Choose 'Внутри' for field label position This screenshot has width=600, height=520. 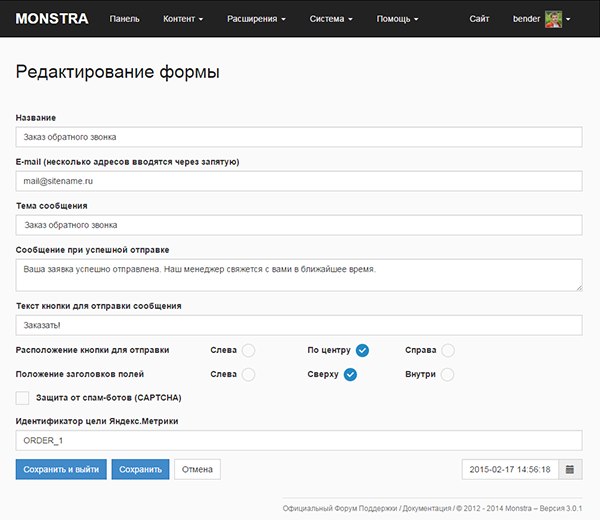(x=447, y=374)
